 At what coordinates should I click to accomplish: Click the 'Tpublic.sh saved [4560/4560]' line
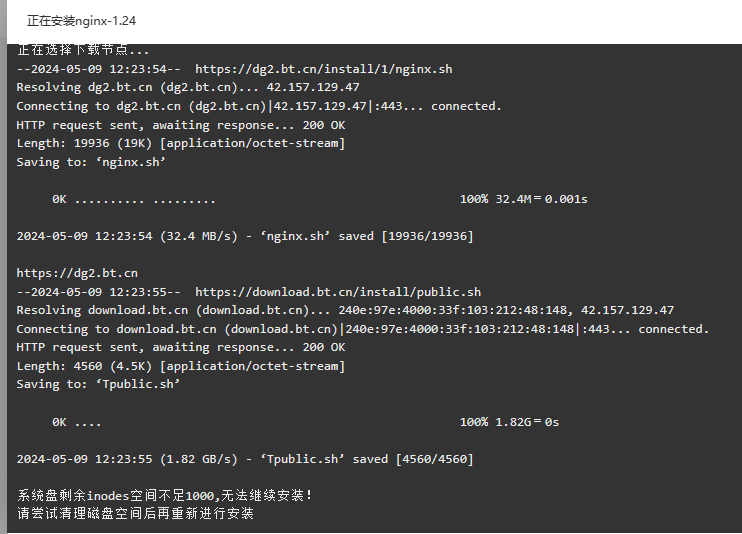point(245,459)
